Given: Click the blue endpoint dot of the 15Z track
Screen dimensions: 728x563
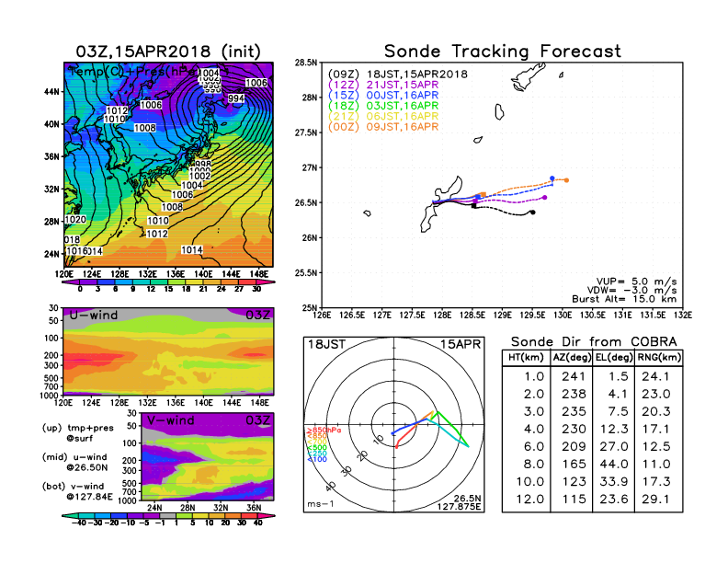Looking at the screenshot, I should [x=552, y=178].
